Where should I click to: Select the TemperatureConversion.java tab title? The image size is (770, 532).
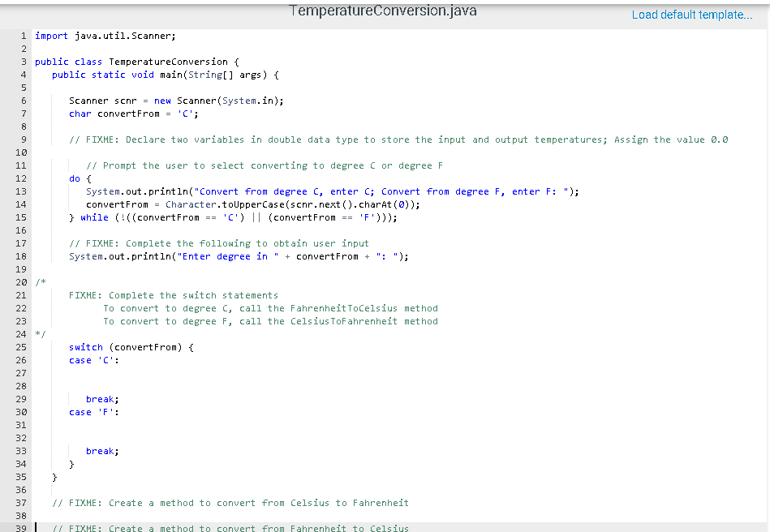pos(382,11)
